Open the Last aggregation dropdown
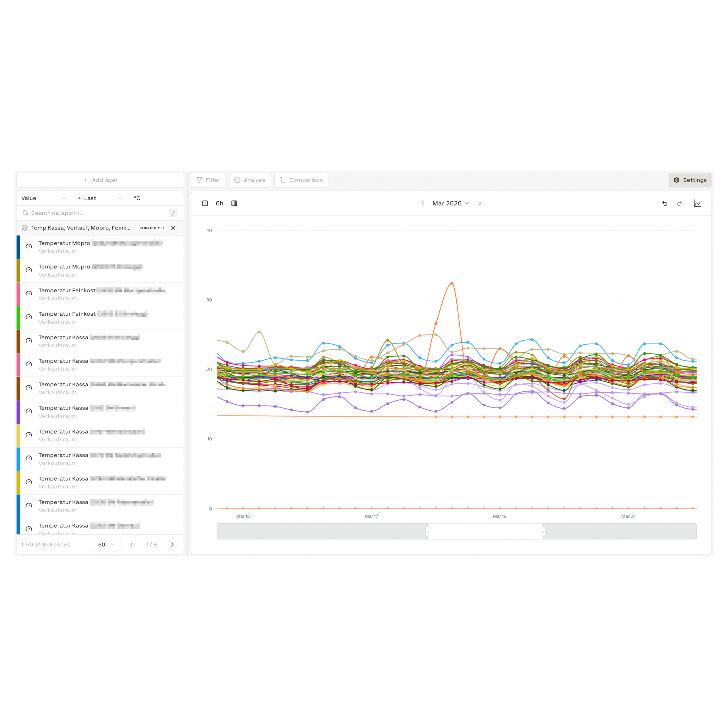Screen dimensions: 728x728 pos(99,198)
